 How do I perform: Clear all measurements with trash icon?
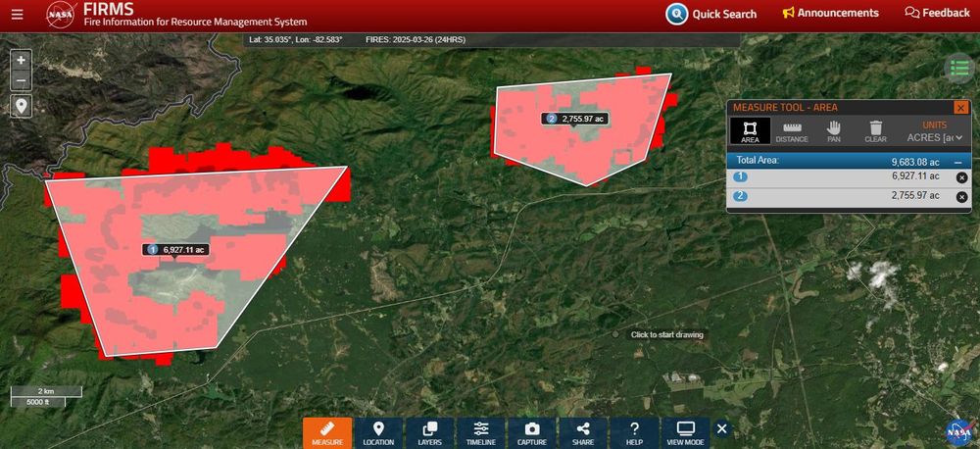[875, 130]
